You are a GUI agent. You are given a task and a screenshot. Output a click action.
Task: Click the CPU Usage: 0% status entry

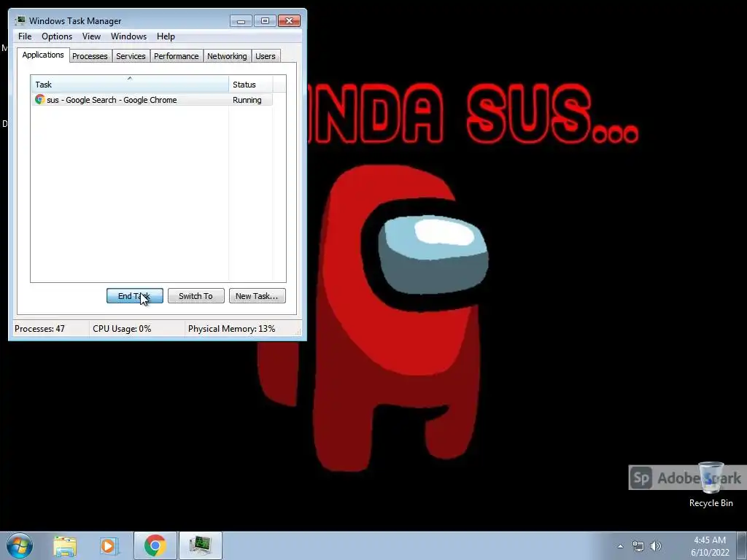coord(122,329)
